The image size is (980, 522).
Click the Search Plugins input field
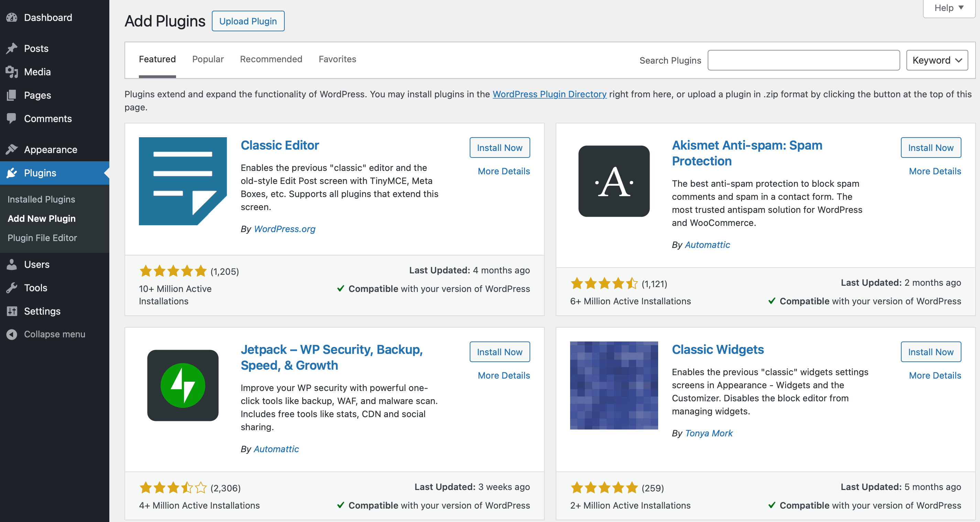803,60
